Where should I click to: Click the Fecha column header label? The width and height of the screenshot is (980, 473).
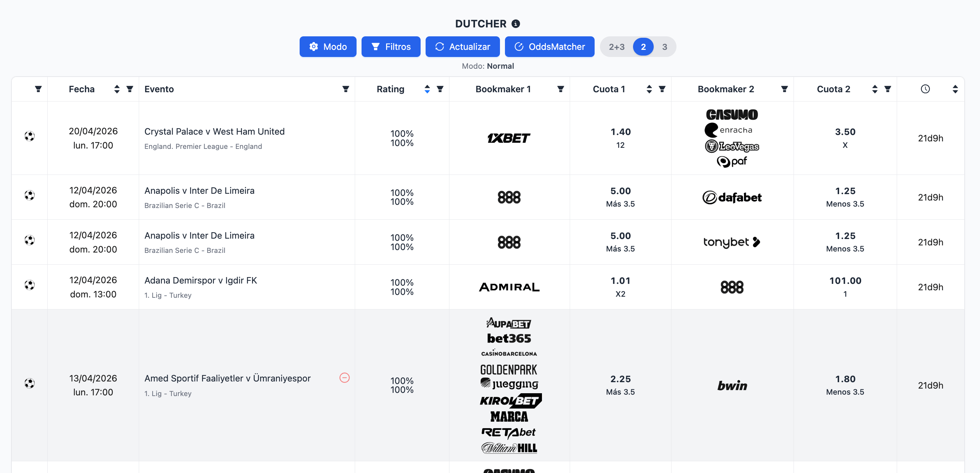pyautogui.click(x=81, y=89)
